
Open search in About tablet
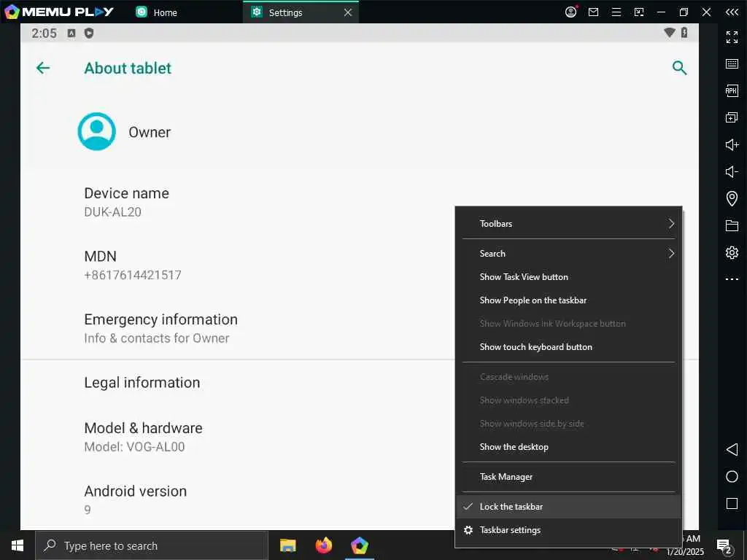point(679,68)
